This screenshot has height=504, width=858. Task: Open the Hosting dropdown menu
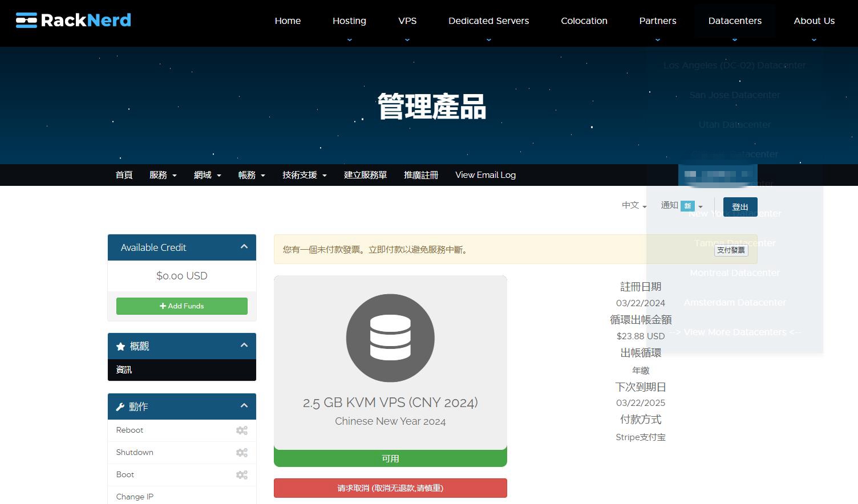tap(349, 21)
